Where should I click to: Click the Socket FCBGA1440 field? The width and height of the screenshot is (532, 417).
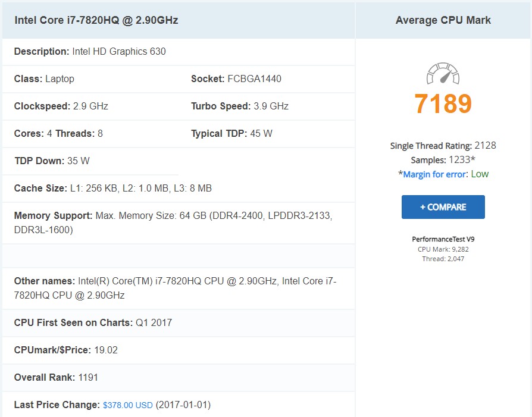[236, 79]
